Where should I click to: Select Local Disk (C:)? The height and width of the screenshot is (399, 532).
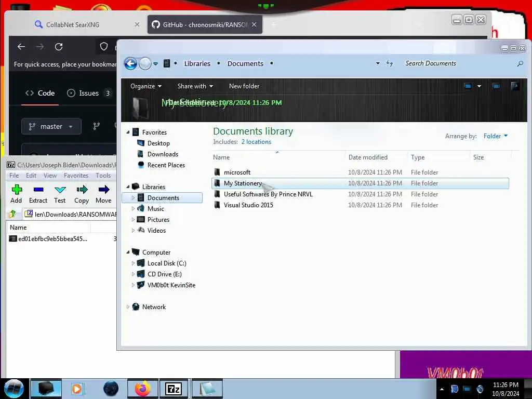167,263
